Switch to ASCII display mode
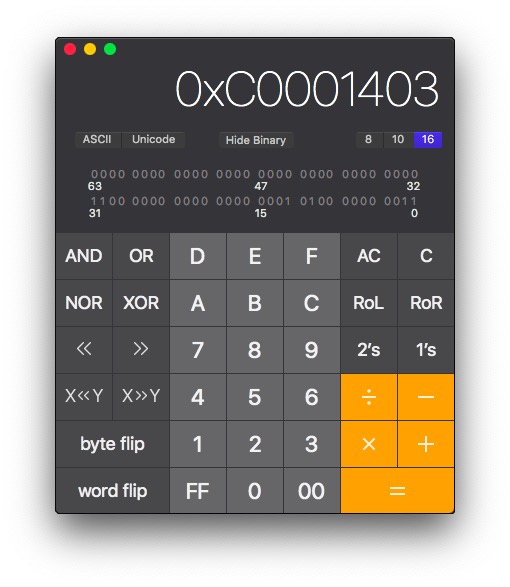510x587 pixels. click(97, 140)
